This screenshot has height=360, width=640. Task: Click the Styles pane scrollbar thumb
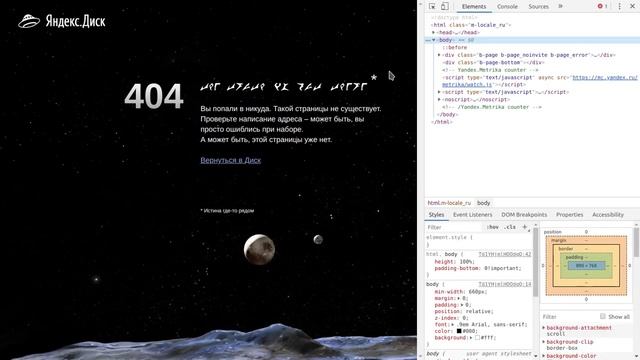[x=536, y=261]
